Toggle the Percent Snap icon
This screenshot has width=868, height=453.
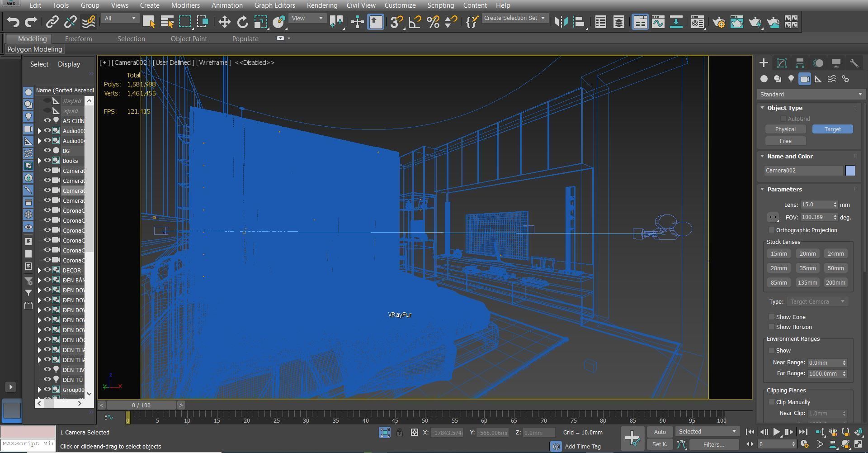tap(433, 22)
